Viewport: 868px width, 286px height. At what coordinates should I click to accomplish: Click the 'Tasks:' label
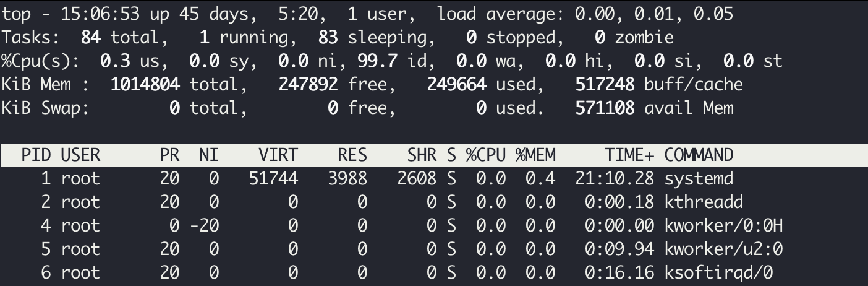(31, 37)
